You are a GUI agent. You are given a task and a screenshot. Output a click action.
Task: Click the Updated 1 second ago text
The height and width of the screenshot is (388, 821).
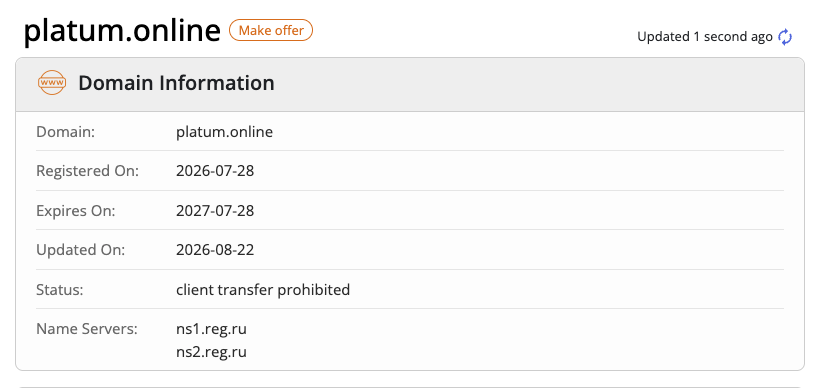click(705, 37)
